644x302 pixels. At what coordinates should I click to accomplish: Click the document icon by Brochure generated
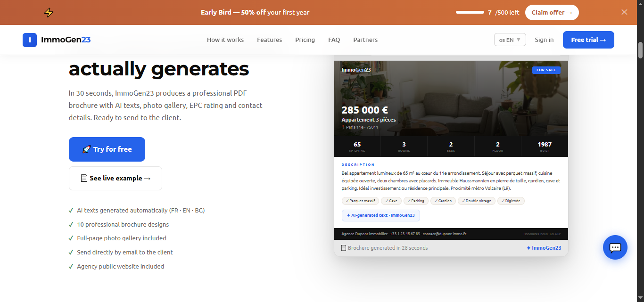click(343, 248)
